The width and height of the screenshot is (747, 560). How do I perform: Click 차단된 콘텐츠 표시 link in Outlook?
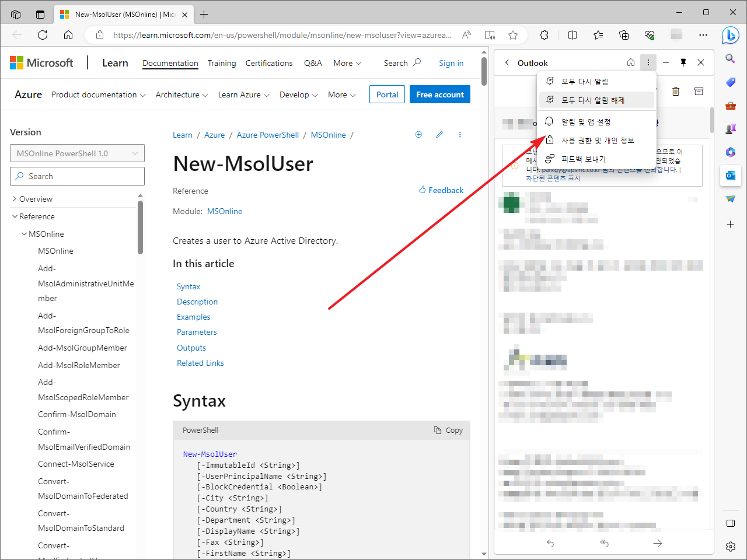(x=553, y=178)
